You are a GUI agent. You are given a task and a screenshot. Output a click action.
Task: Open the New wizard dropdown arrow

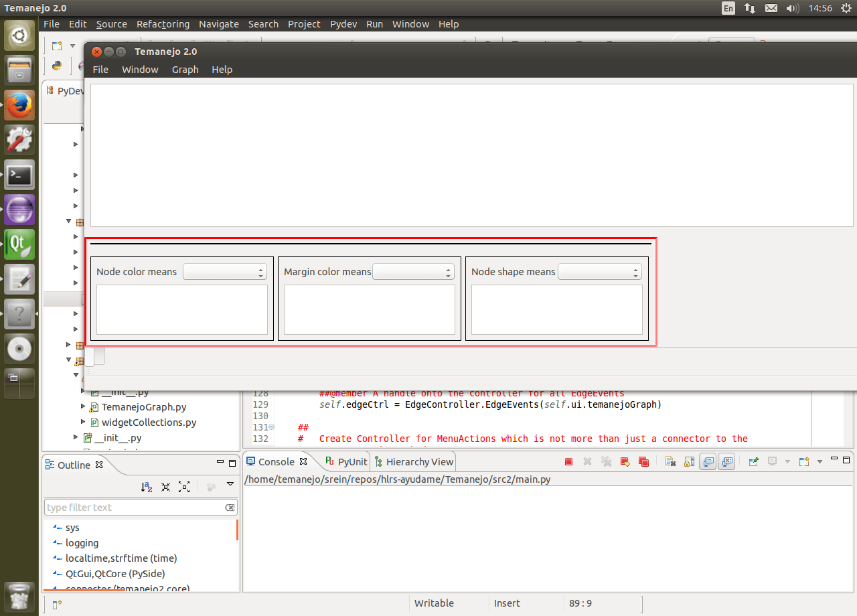pos(72,46)
